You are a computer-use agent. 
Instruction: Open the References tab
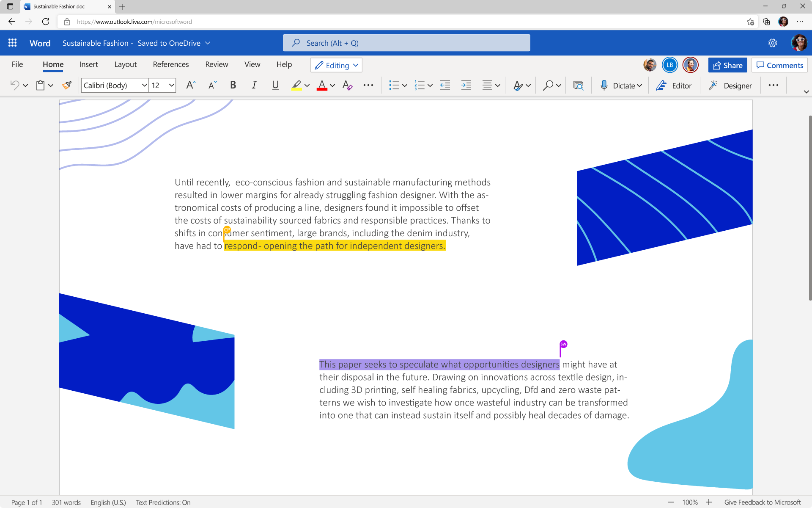[170, 64]
